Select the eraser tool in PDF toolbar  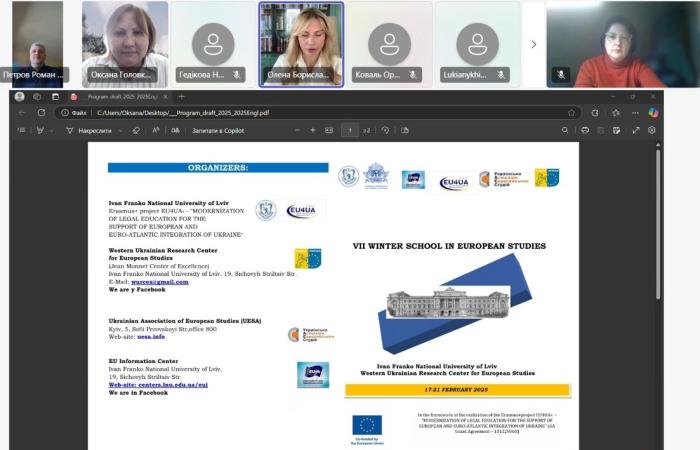136,130
